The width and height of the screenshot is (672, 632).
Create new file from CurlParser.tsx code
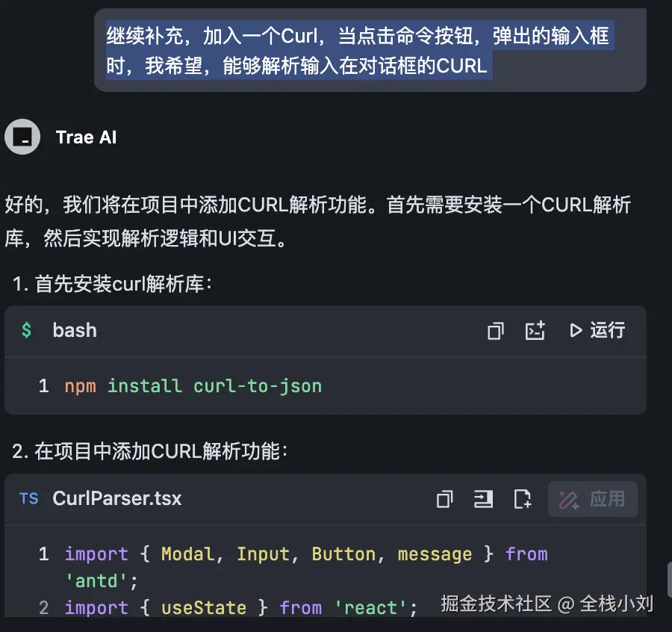[522, 499]
